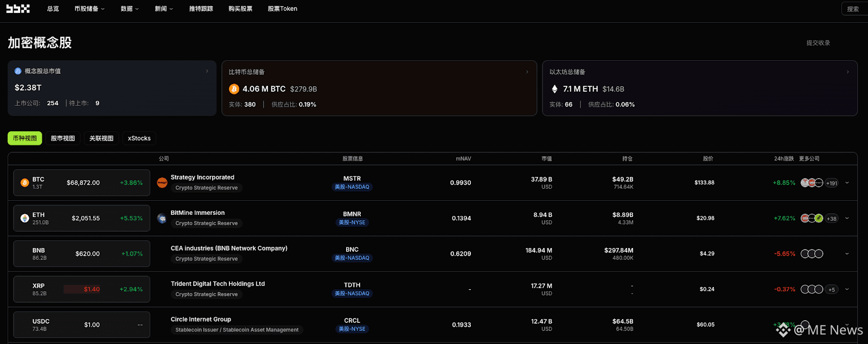The width and height of the screenshot is (868, 344).
Task: Click 股价 column header
Action: click(708, 159)
